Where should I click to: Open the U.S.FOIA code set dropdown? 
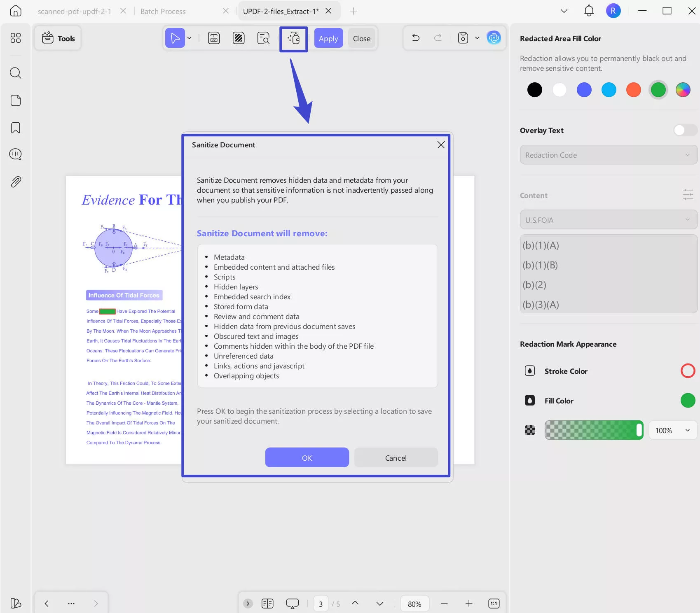pyautogui.click(x=609, y=220)
